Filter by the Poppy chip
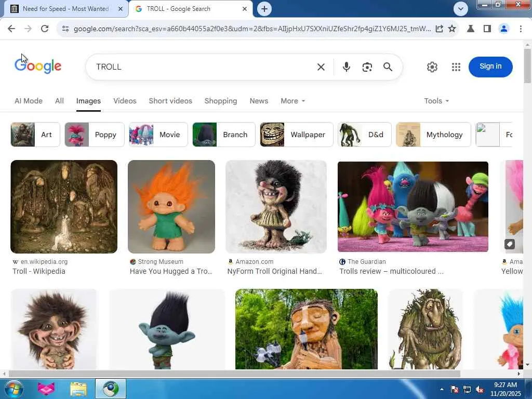Screen dimensions: 532x399 coord(95,135)
